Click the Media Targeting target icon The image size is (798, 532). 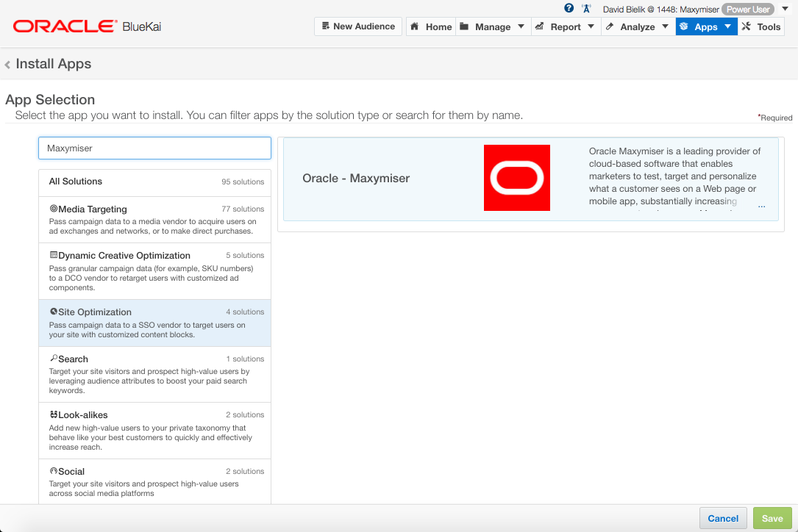[54, 209]
